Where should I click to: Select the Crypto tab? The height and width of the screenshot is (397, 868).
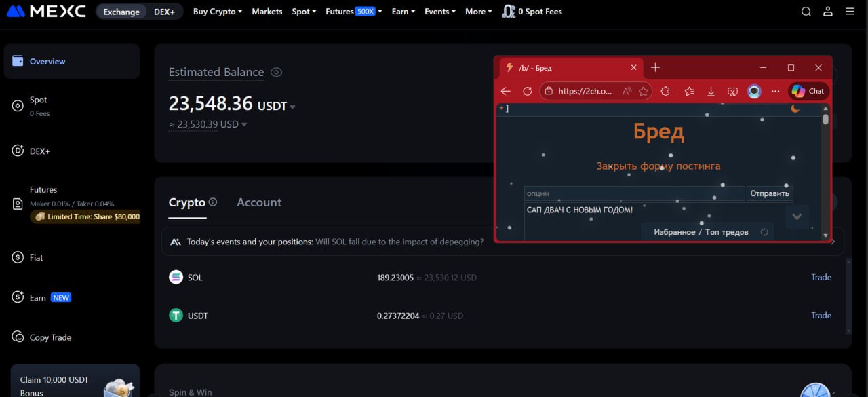pyautogui.click(x=187, y=202)
